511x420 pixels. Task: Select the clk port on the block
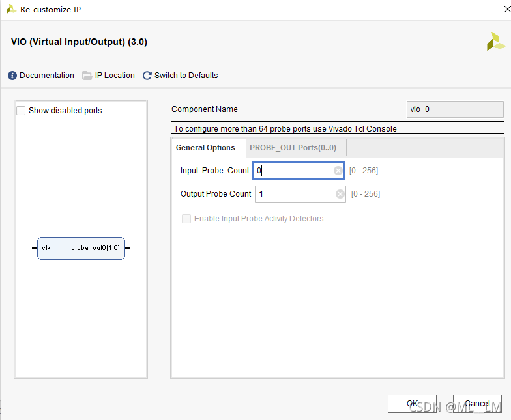pos(46,248)
